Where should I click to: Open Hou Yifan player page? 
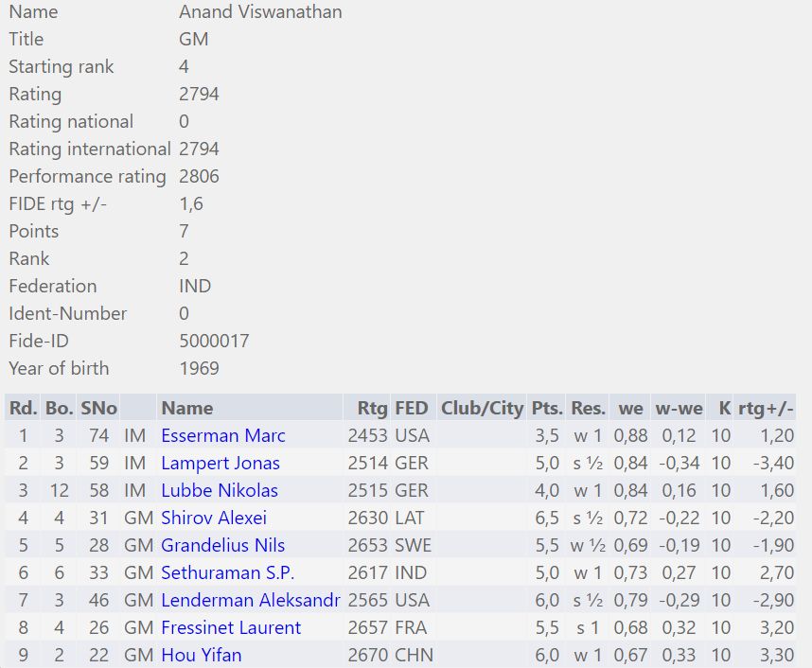[x=202, y=656]
